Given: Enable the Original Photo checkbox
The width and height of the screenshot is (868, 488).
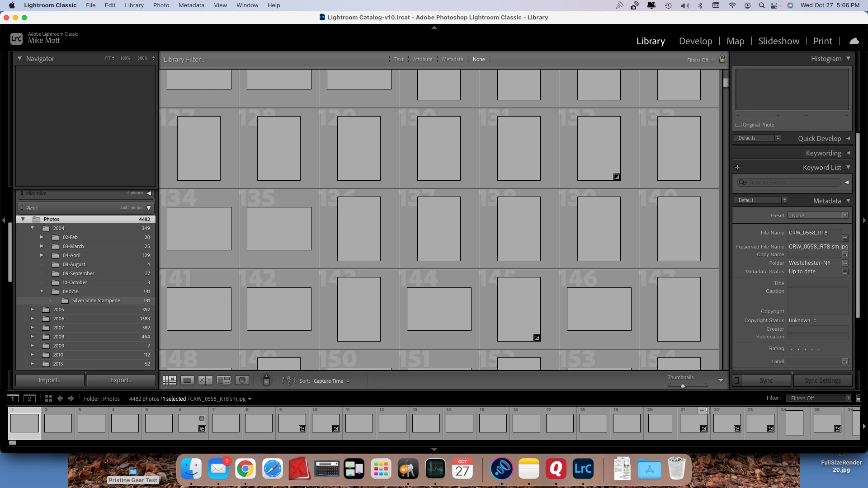Looking at the screenshot, I should 739,125.
